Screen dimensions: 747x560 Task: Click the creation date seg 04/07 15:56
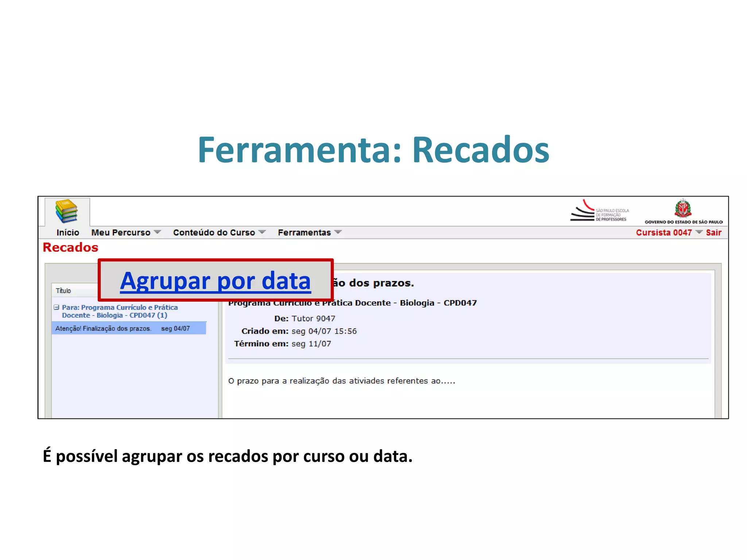click(324, 331)
